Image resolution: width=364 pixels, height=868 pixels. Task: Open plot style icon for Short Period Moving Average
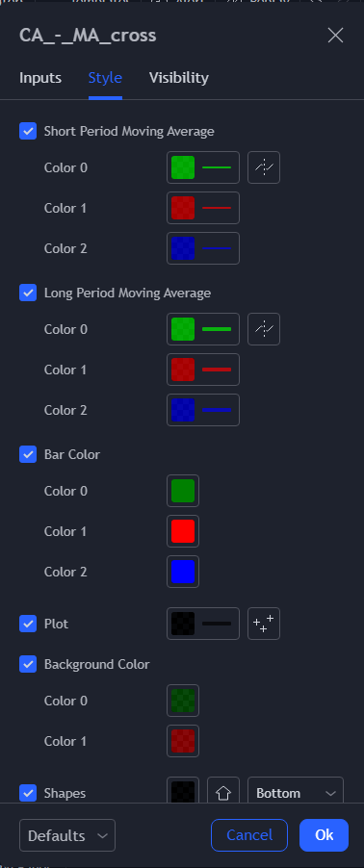(264, 167)
